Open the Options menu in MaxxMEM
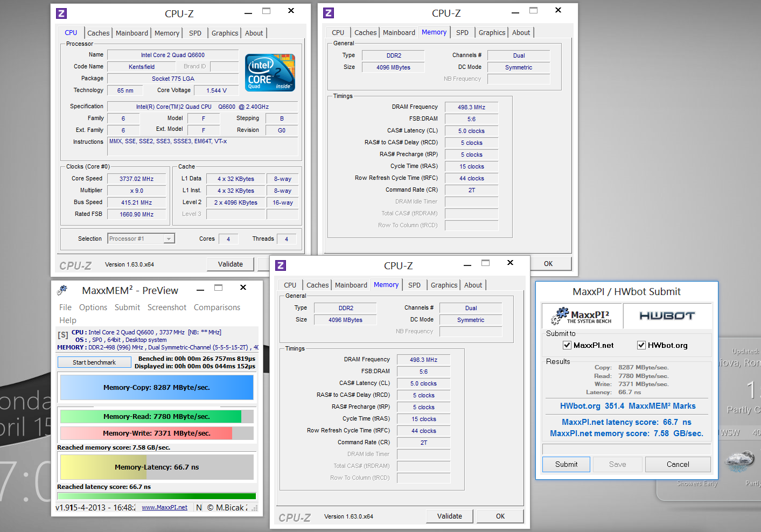The width and height of the screenshot is (761, 532). point(93,307)
